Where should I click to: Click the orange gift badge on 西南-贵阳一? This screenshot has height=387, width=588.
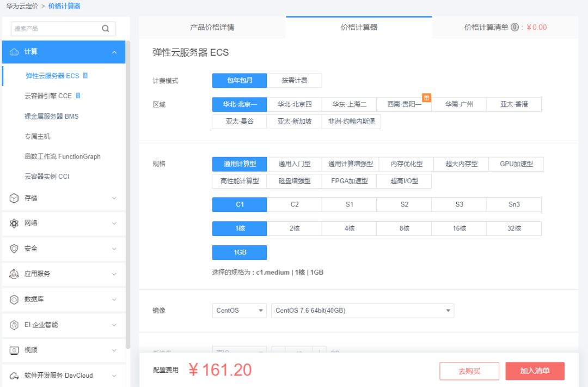[426, 98]
